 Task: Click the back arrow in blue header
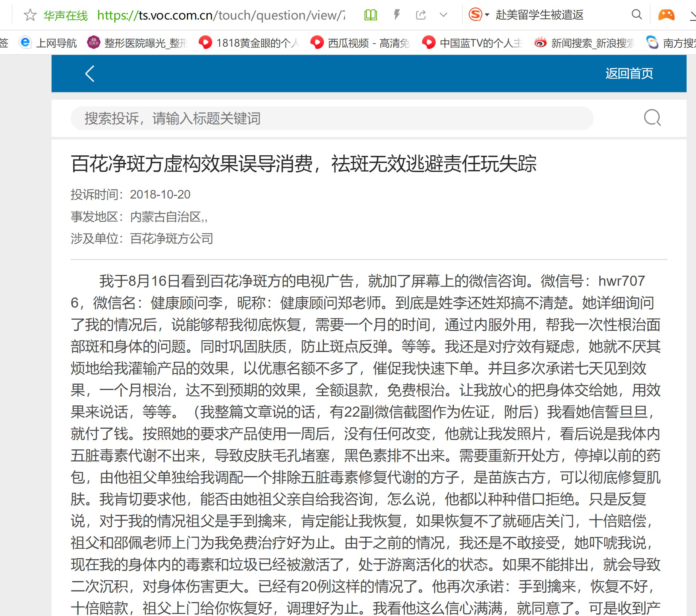coord(90,74)
